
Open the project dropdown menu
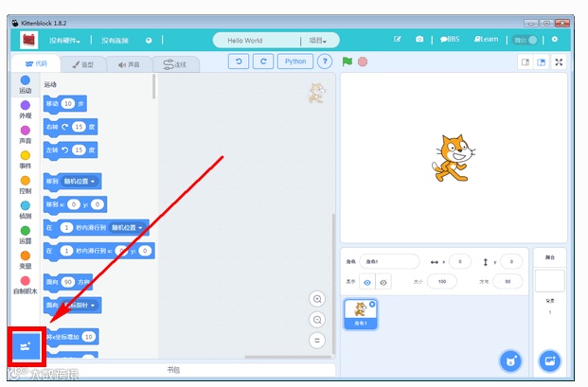(x=317, y=41)
